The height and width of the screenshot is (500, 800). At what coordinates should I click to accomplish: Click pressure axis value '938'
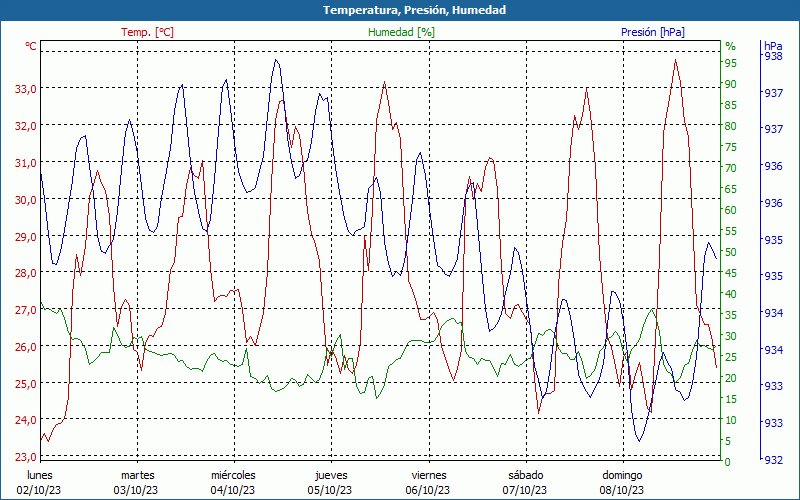click(x=773, y=56)
